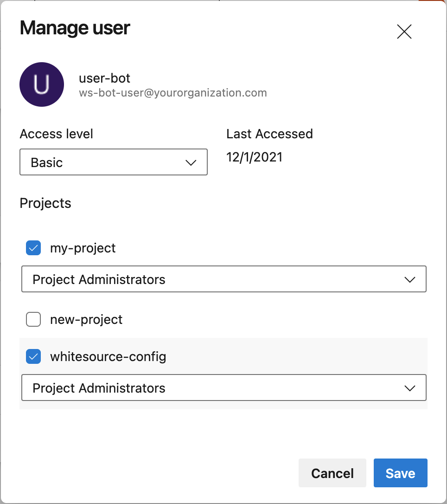Click the my-project label text

pyautogui.click(x=83, y=248)
